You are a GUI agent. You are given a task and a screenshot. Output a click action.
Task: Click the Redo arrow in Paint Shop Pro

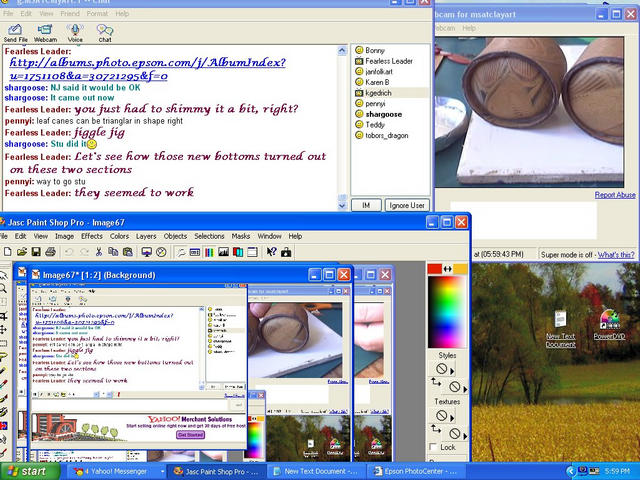pyautogui.click(x=84, y=252)
